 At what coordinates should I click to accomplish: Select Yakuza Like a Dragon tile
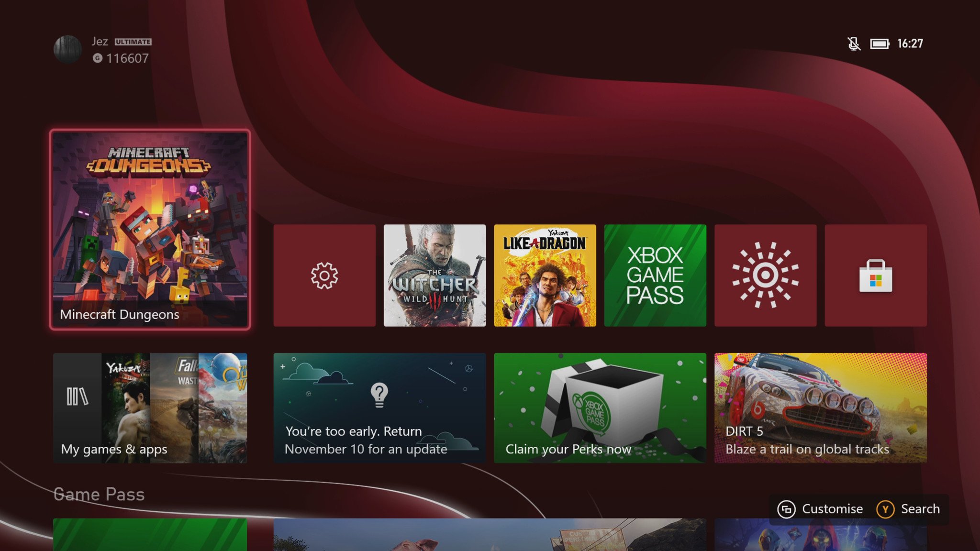coord(545,275)
